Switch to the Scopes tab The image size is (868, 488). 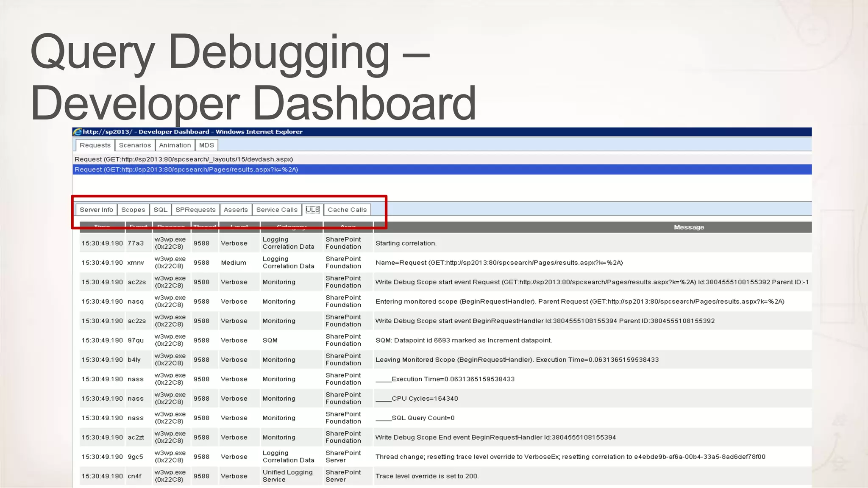133,210
